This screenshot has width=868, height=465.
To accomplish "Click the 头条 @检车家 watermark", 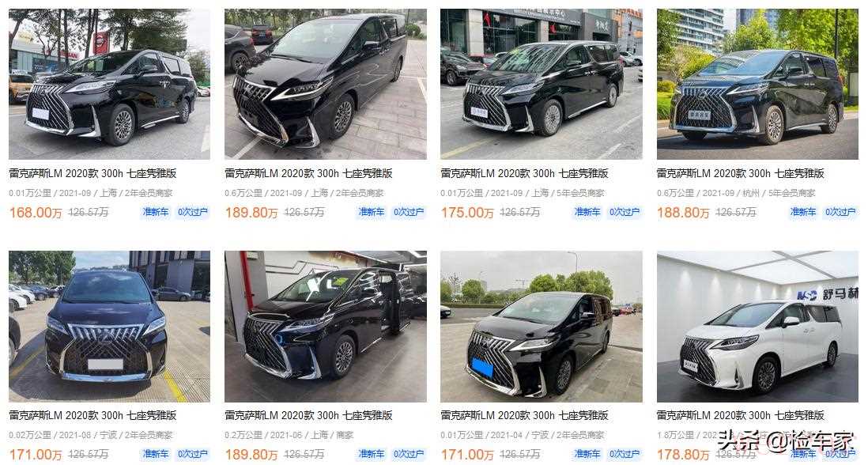I will pyautogui.click(x=787, y=441).
